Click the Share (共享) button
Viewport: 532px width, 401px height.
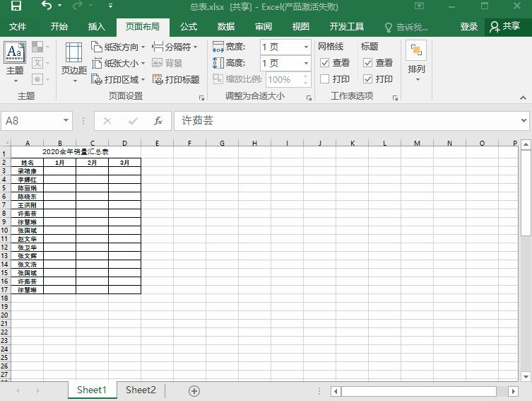(x=505, y=26)
